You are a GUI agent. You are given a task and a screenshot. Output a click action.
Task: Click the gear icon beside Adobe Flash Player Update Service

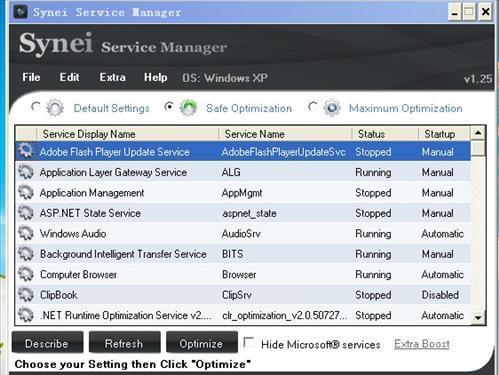point(26,152)
